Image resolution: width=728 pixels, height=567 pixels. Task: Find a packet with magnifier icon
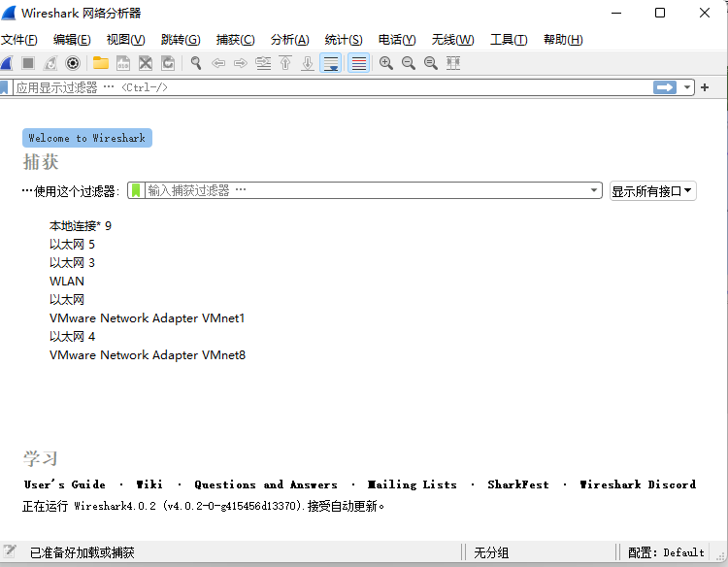coord(196,63)
